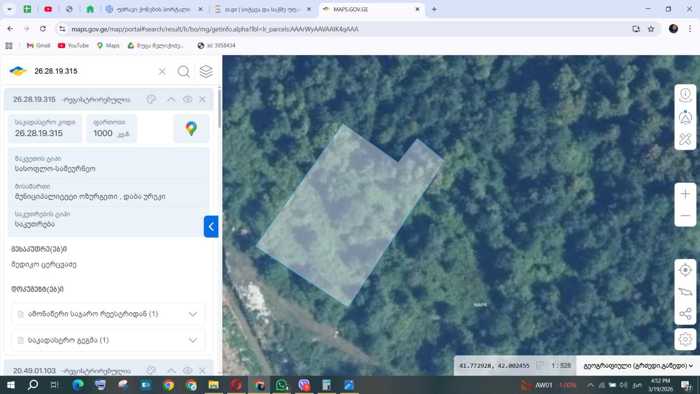Clear the search field with the X icon
This screenshot has width=700, height=394.
click(x=162, y=71)
